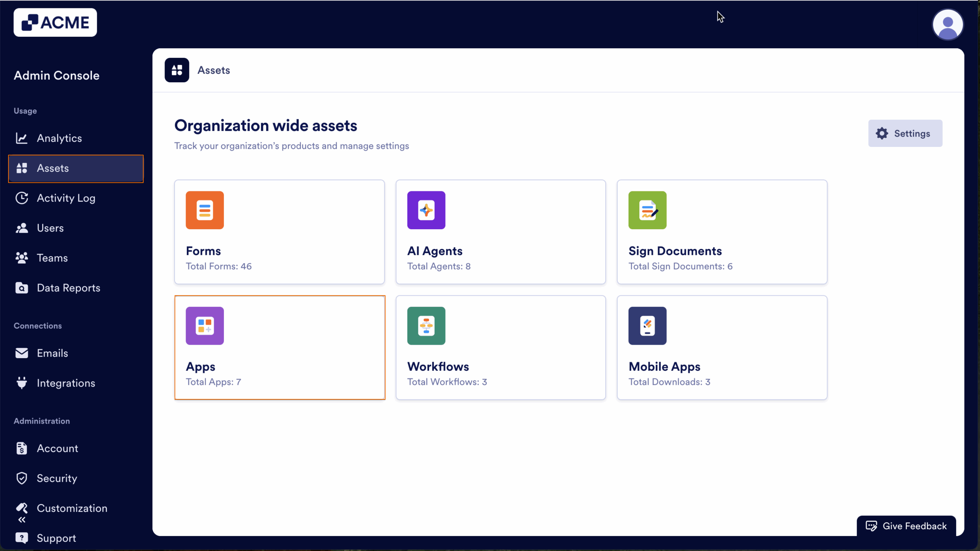The height and width of the screenshot is (551, 980).
Task: Select the Sign Documents card icon
Action: (x=647, y=210)
